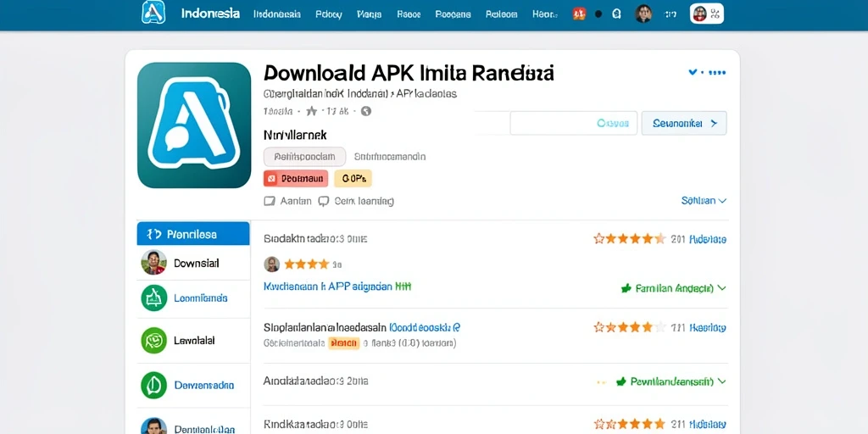The width and height of the screenshot is (868, 434).
Task: Open the Indonessia menu item in header
Action: pyautogui.click(x=277, y=14)
